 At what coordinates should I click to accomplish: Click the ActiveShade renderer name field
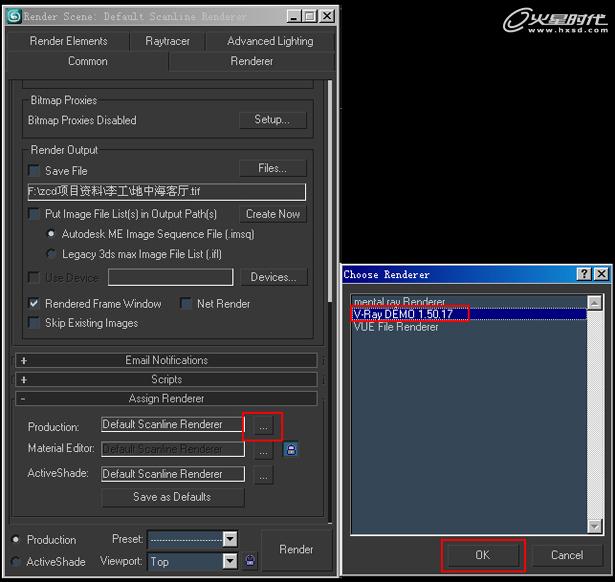point(173,474)
